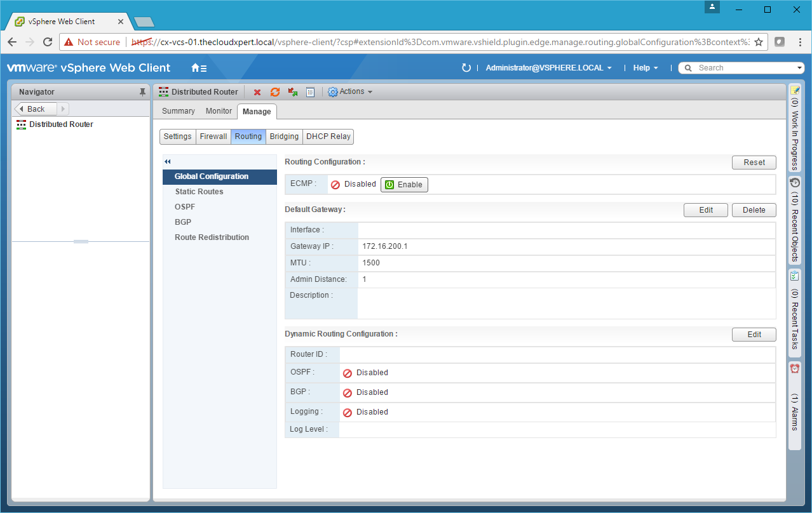Click Edit for Dynamic Routing Configuration

(x=754, y=335)
